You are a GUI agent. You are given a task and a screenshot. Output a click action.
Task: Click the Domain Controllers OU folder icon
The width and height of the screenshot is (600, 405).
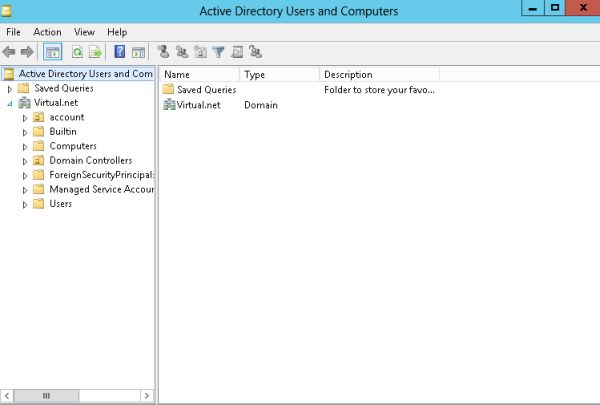[38, 160]
